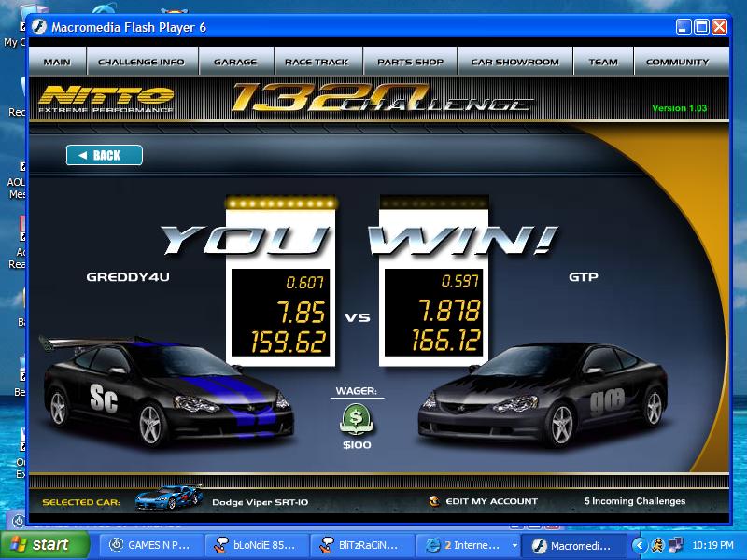The image size is (747, 560).
Task: Open the MAIN menu tab
Action: pyautogui.click(x=57, y=62)
